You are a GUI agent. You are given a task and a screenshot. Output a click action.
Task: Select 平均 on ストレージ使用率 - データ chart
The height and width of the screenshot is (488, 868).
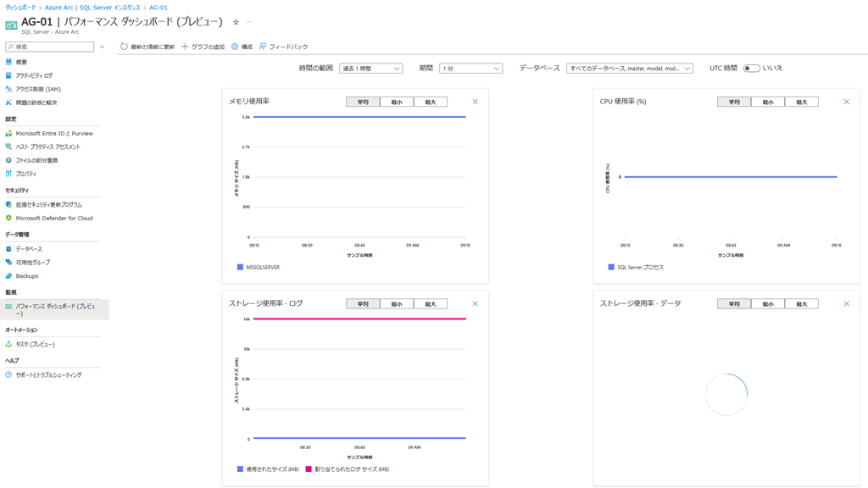coord(734,304)
